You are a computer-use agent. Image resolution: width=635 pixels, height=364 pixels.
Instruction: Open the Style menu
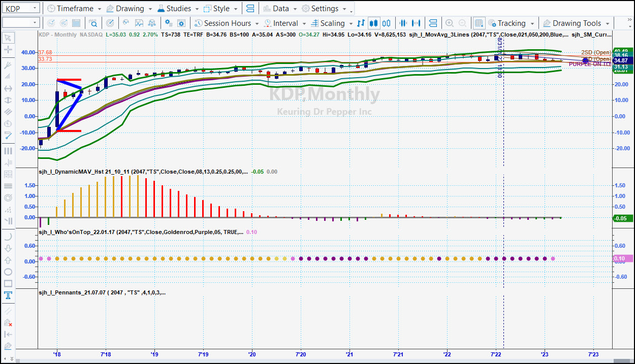[221, 9]
